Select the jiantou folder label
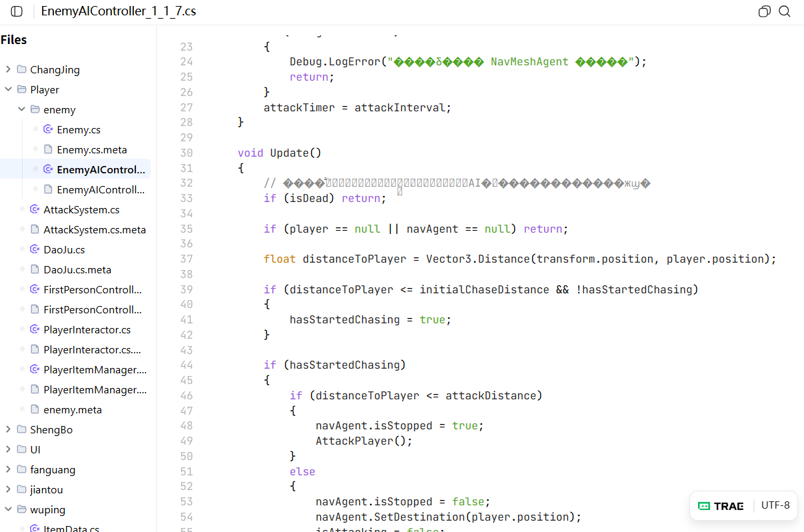The width and height of the screenshot is (804, 532). 47,489
